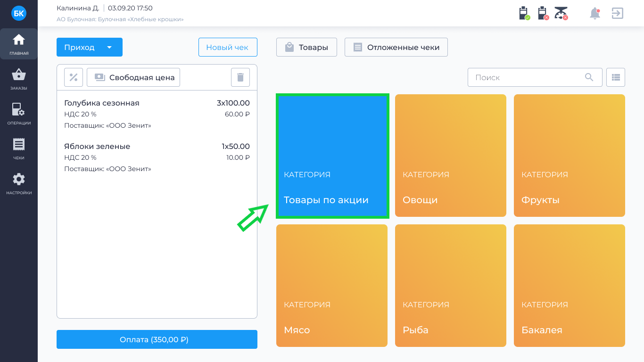
Task: Click connected cash register status icon
Action: tap(524, 13)
